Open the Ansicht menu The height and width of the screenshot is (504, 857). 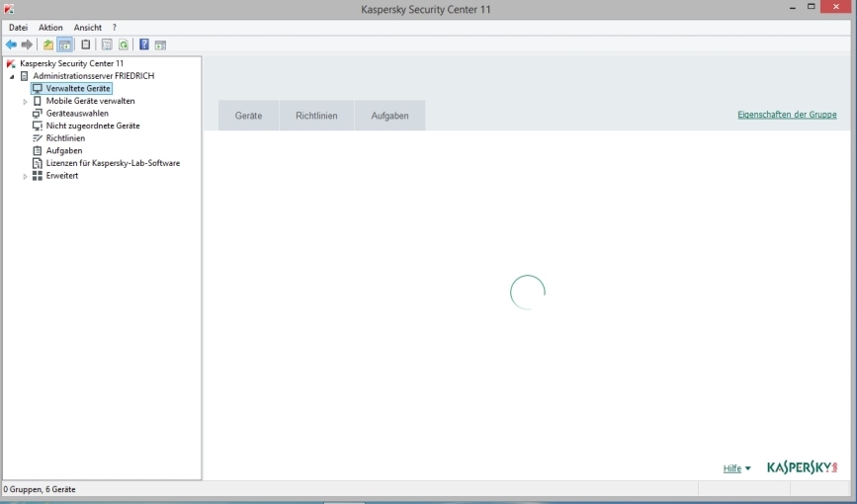pyautogui.click(x=87, y=28)
